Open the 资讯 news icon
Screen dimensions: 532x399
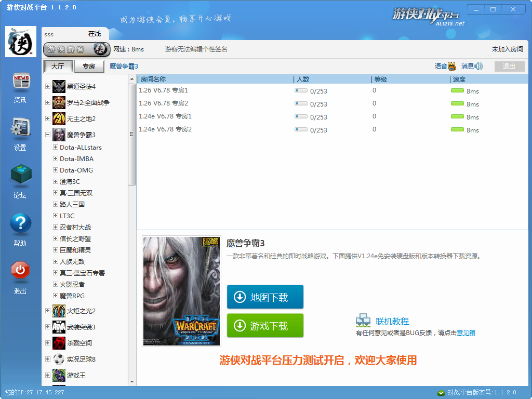coord(21,82)
